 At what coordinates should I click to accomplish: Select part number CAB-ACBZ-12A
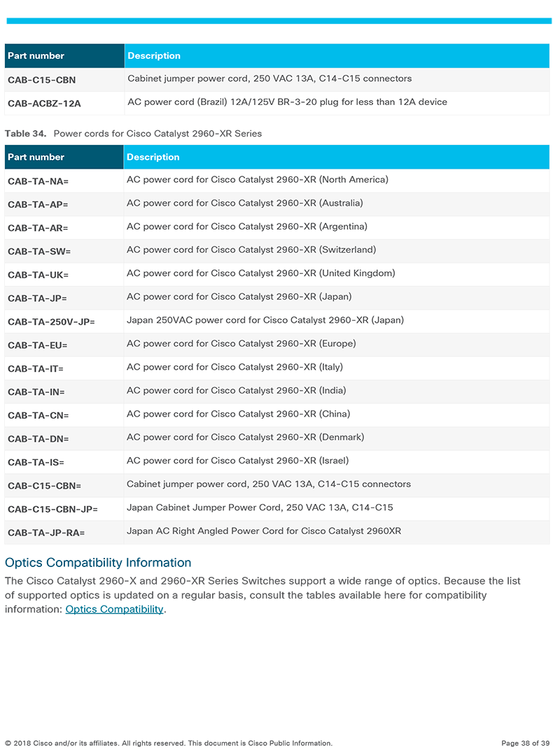pos(44,103)
